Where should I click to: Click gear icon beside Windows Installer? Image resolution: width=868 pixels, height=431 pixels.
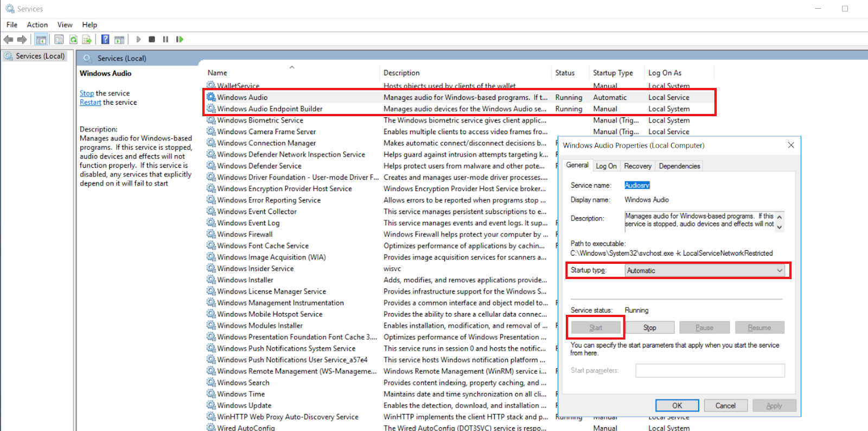(211, 280)
